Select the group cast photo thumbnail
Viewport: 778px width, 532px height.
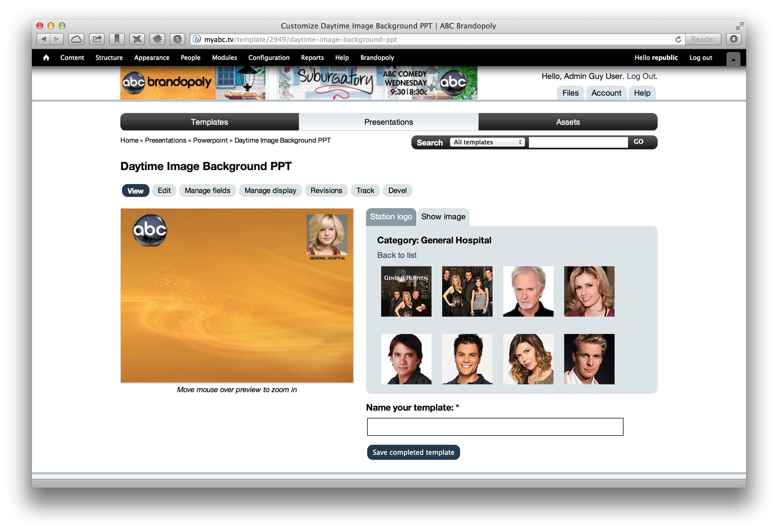[x=467, y=291]
